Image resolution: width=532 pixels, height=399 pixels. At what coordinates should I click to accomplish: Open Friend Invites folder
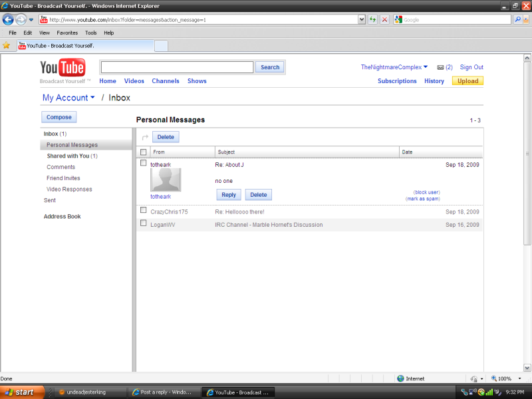[63, 178]
